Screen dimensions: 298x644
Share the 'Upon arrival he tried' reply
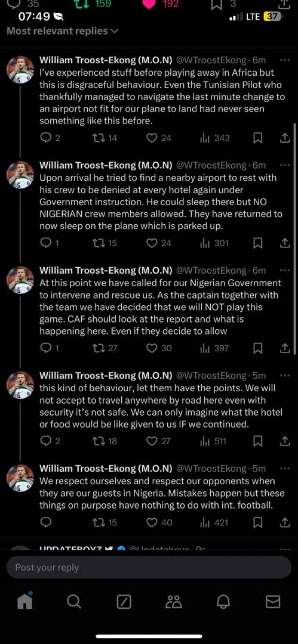coord(284,243)
